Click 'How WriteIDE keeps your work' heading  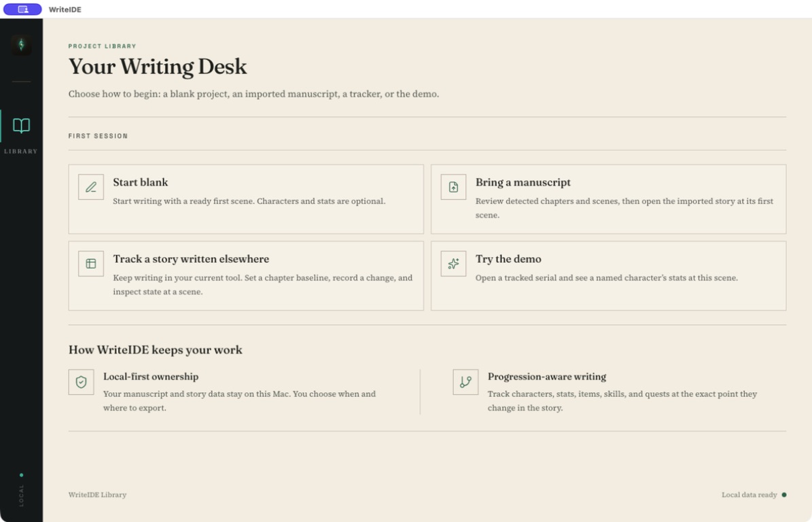tap(156, 350)
